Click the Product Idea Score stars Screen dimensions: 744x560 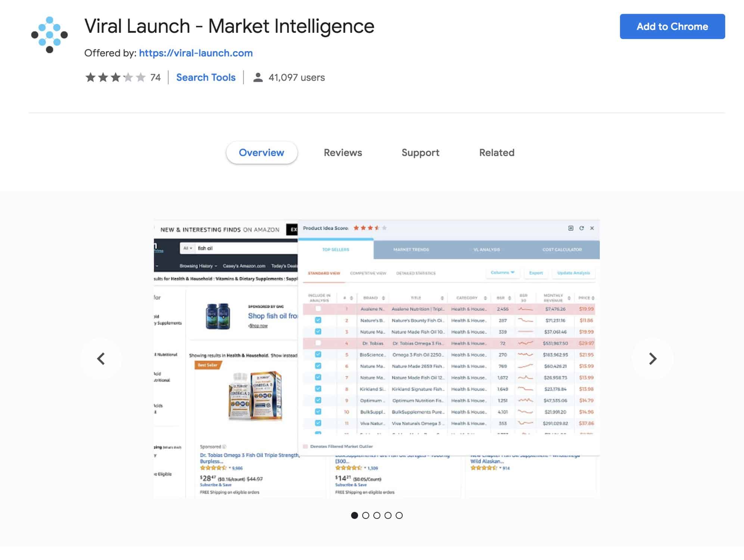370,228
